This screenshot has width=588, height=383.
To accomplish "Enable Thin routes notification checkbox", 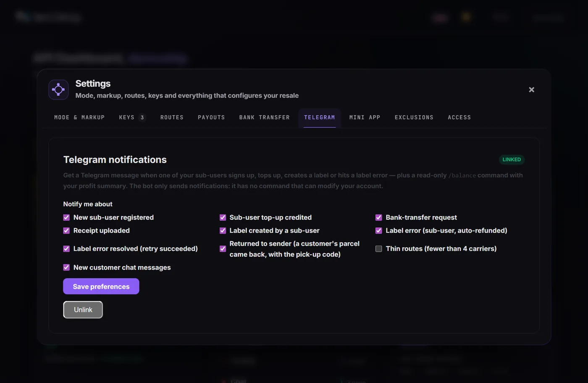I will point(378,249).
